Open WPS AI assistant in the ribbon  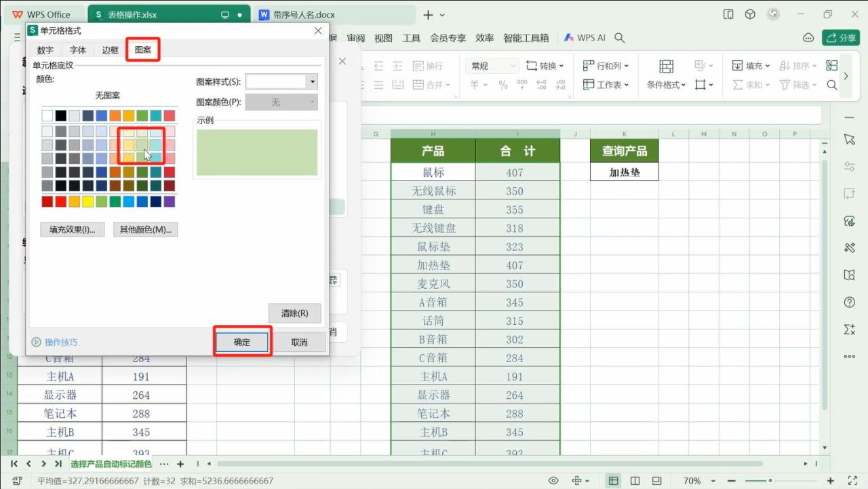point(584,38)
